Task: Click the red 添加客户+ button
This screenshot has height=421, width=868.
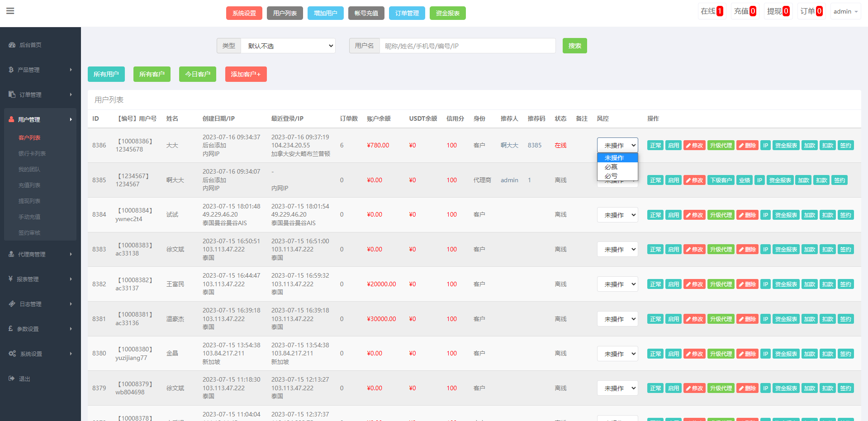Action: [246, 74]
